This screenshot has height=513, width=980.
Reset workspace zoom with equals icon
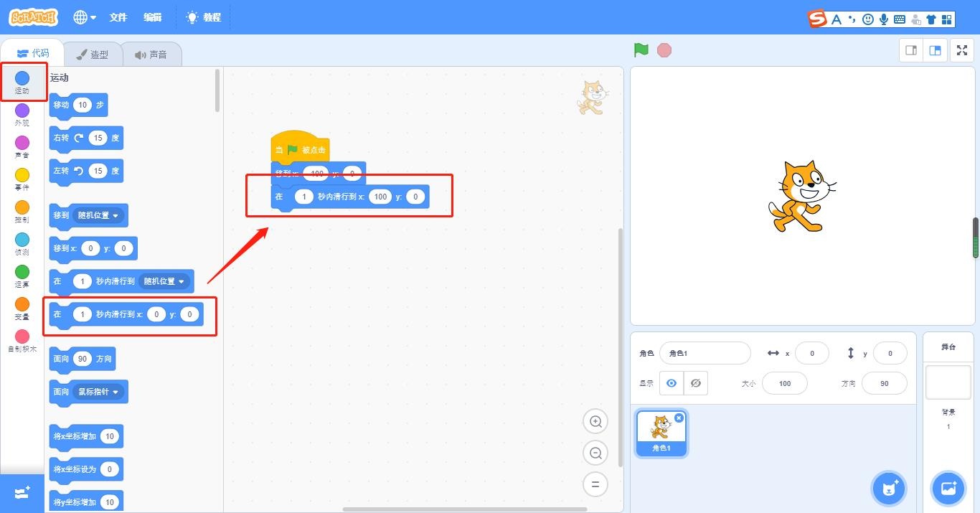pyautogui.click(x=595, y=484)
